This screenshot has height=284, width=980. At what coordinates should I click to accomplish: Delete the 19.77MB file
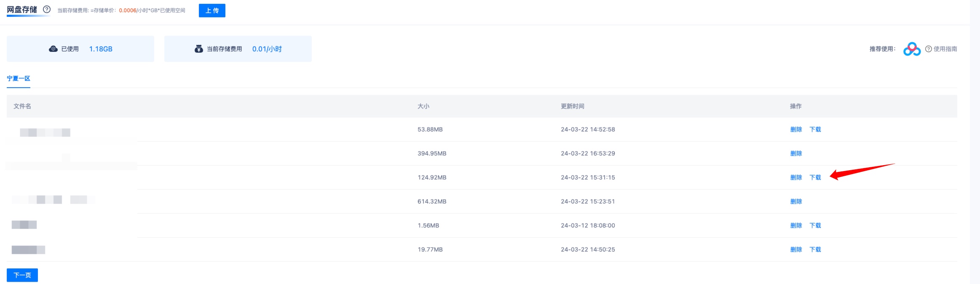[x=796, y=249]
